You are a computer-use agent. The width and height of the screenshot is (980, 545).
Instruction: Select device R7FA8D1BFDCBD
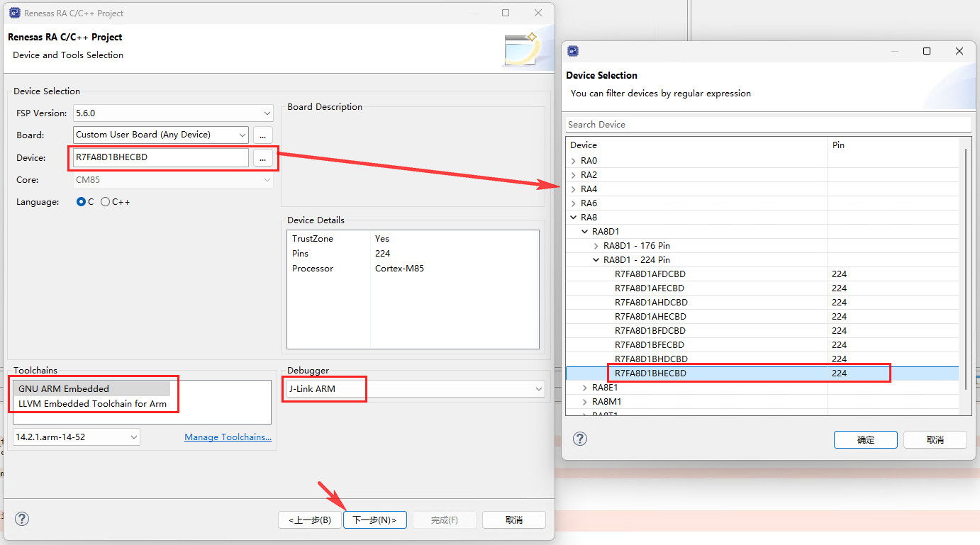click(x=650, y=331)
